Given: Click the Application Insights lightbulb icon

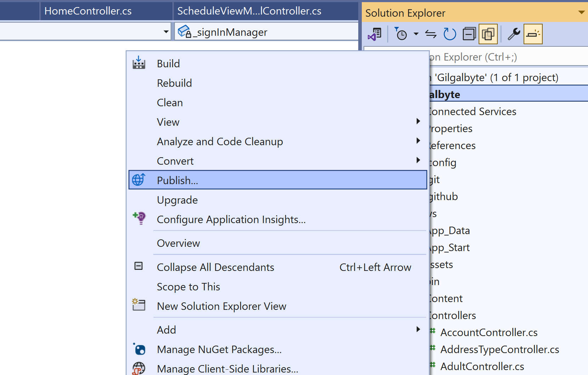Looking at the screenshot, I should tap(139, 218).
